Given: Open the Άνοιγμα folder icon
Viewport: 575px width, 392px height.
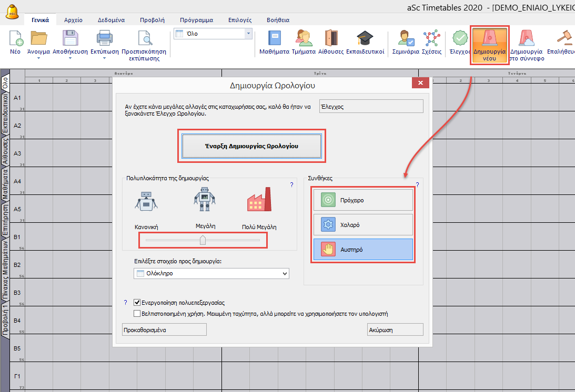Looking at the screenshot, I should 39,39.
